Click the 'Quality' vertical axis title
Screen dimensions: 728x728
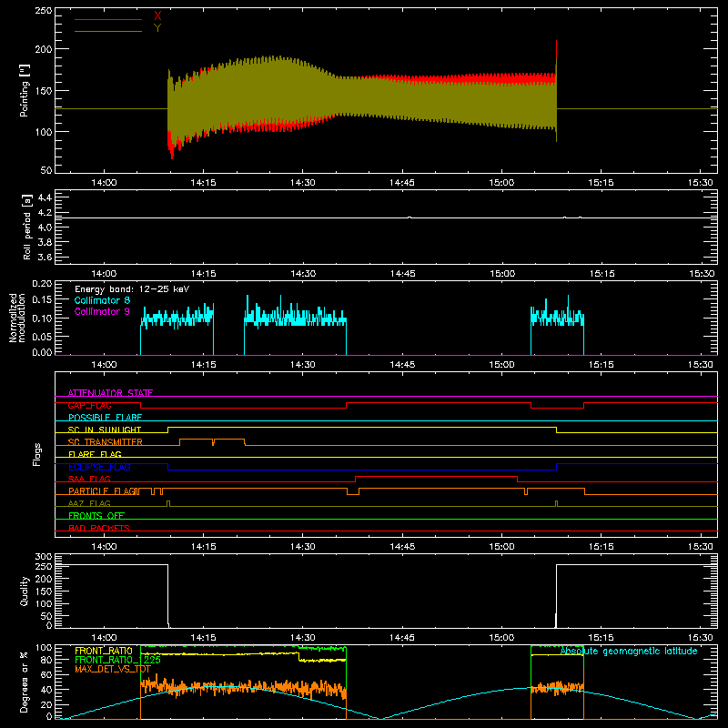point(25,591)
